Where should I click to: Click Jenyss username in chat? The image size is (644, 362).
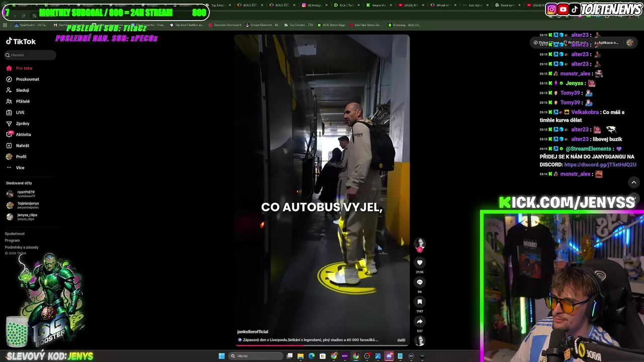(575, 83)
